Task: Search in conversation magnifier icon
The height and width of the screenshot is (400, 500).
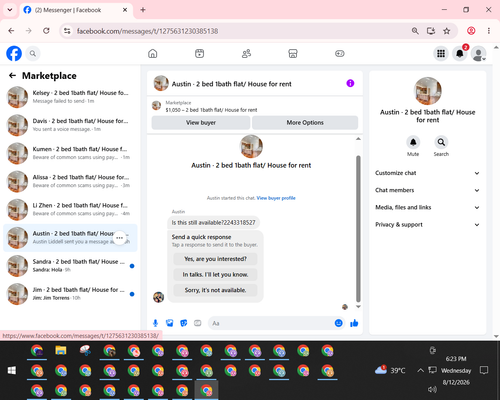Action: (x=441, y=143)
